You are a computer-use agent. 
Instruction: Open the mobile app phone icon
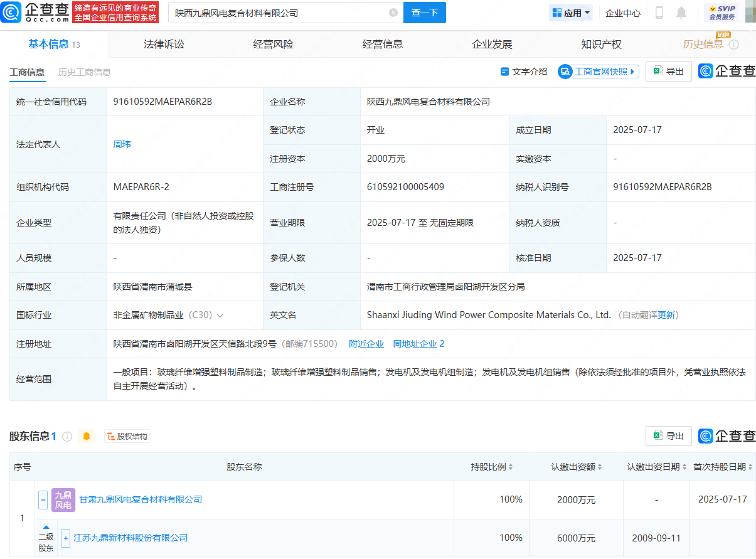(659, 13)
